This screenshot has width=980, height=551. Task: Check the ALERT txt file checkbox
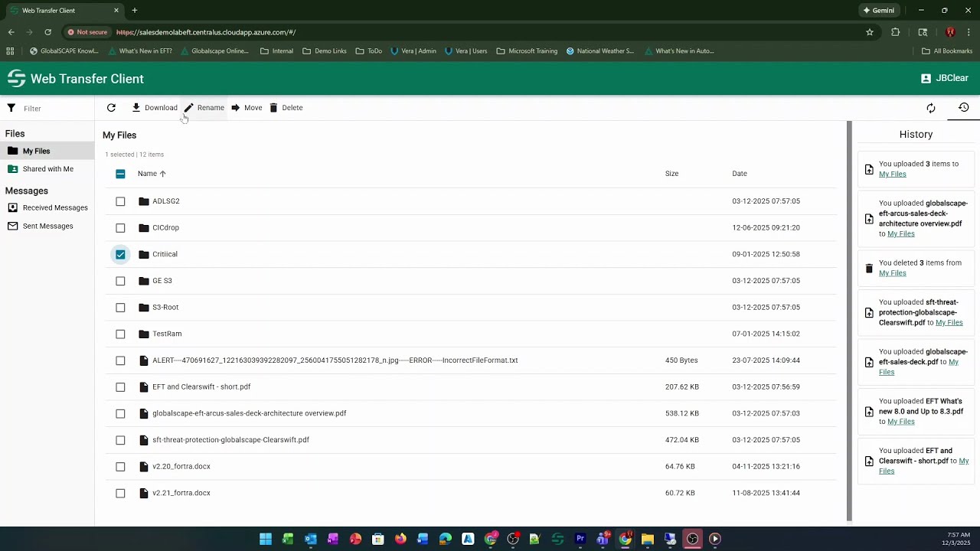click(120, 360)
